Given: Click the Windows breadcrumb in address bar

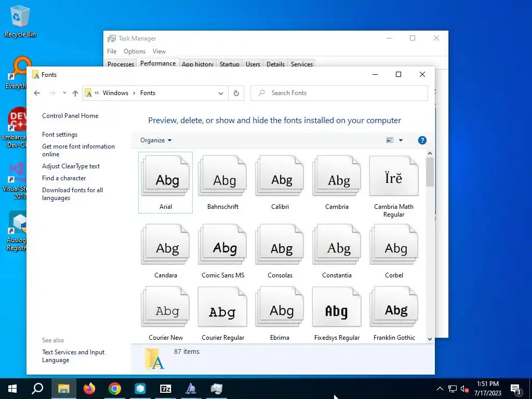Looking at the screenshot, I should 115,93.
